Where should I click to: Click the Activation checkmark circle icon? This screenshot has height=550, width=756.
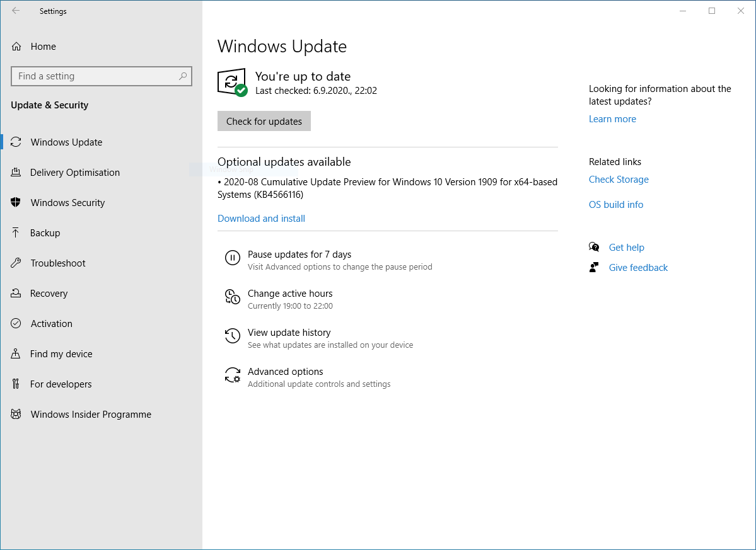(x=16, y=324)
